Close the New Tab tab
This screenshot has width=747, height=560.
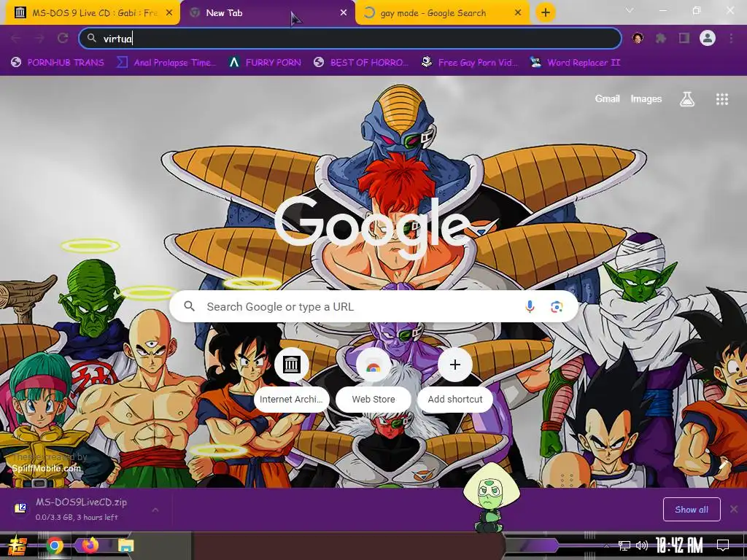click(344, 13)
